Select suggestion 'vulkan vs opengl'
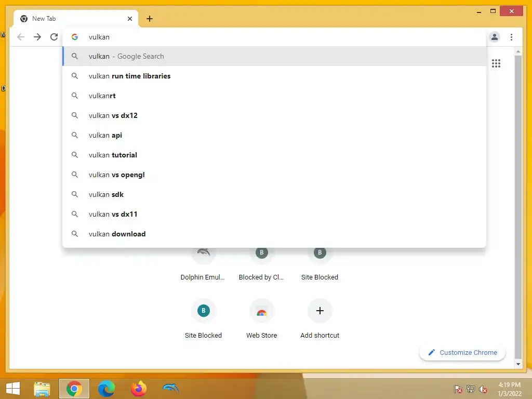The width and height of the screenshot is (532, 399). point(274,175)
